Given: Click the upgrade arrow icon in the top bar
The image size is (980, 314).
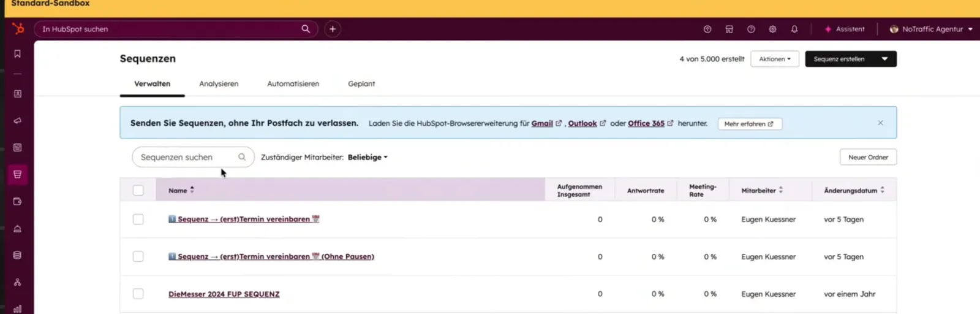Looking at the screenshot, I should click(x=707, y=29).
